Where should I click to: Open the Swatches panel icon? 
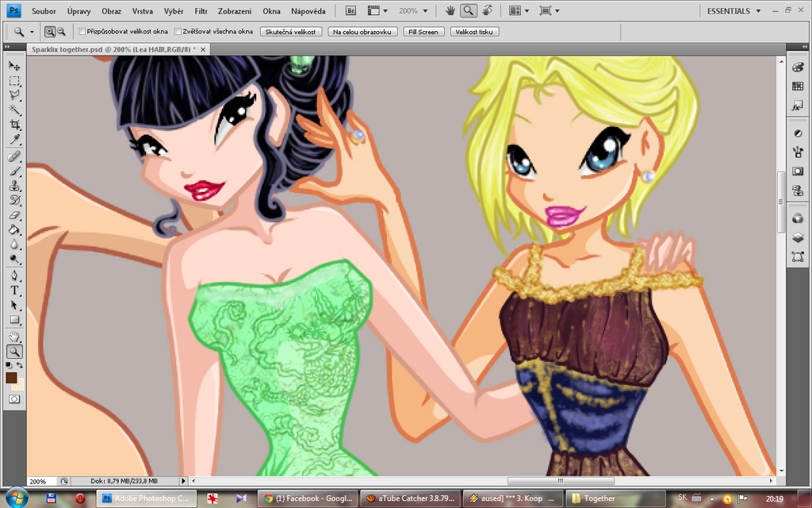pos(798,87)
